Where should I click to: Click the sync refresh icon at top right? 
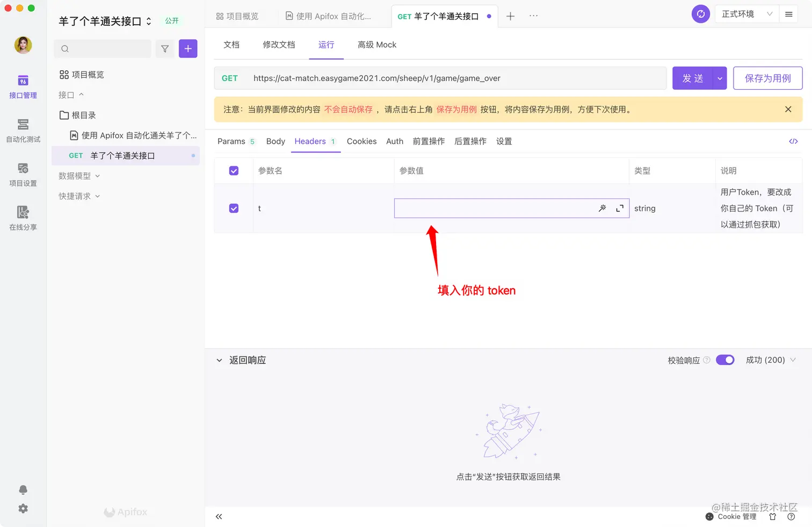701,14
